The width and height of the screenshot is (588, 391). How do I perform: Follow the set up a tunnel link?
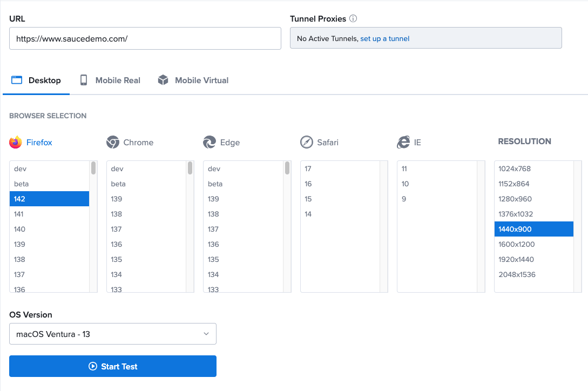(x=384, y=38)
